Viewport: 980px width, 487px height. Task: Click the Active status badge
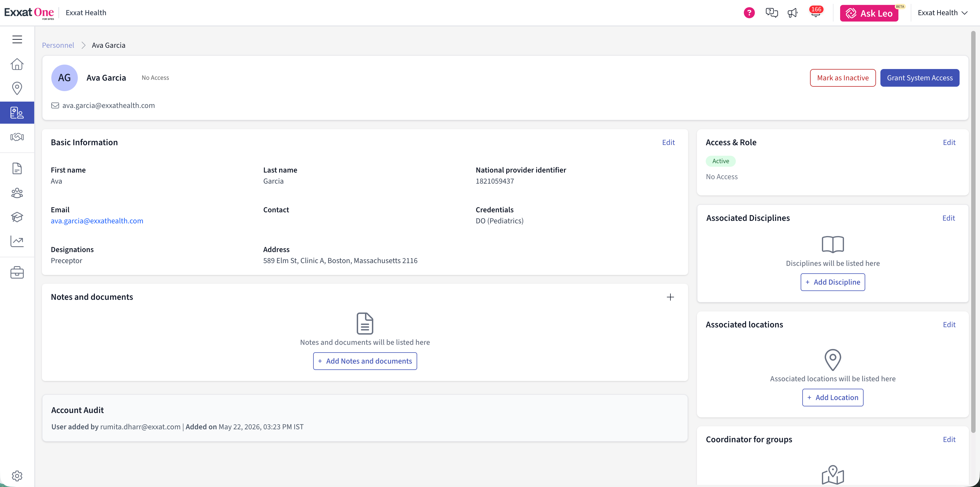click(721, 161)
